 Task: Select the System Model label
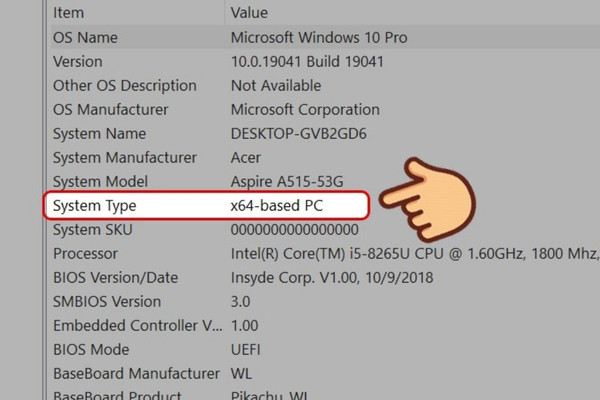tap(100, 182)
